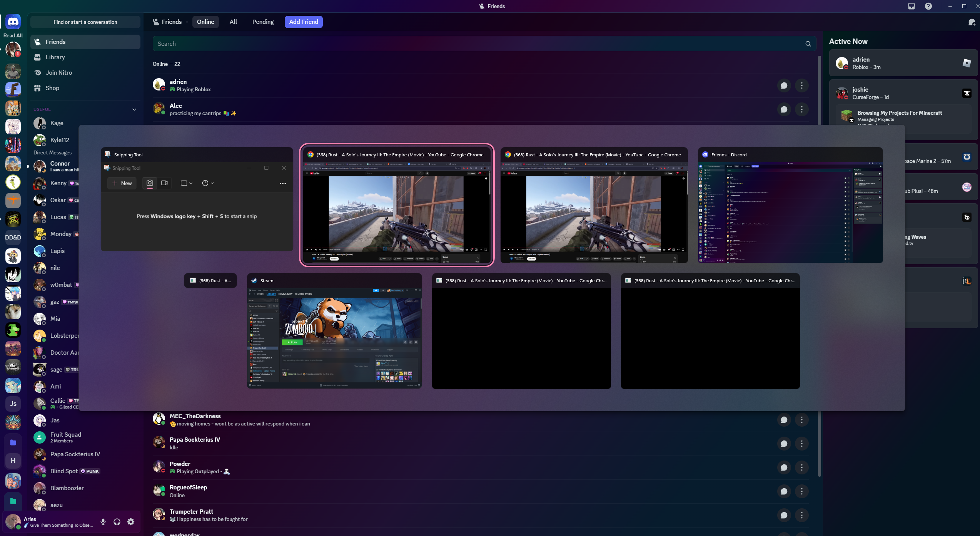980x536 pixels.
Task: Switch to All friends tab
Action: click(233, 22)
